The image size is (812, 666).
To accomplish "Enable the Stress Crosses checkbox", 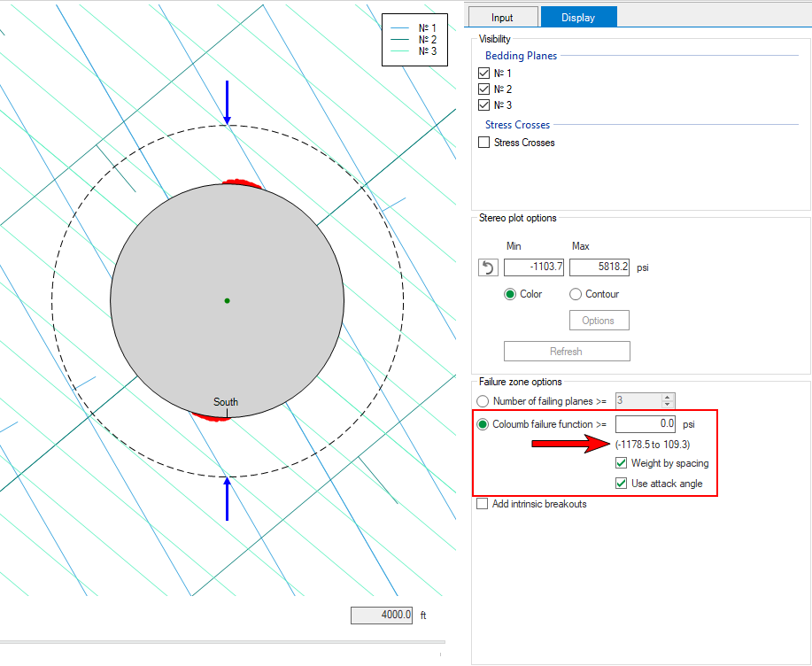I will click(x=483, y=143).
